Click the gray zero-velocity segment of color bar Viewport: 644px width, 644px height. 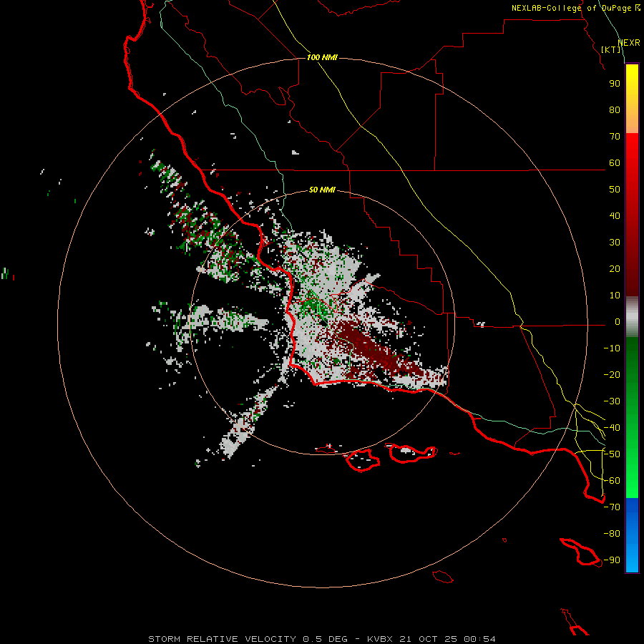(x=632, y=317)
